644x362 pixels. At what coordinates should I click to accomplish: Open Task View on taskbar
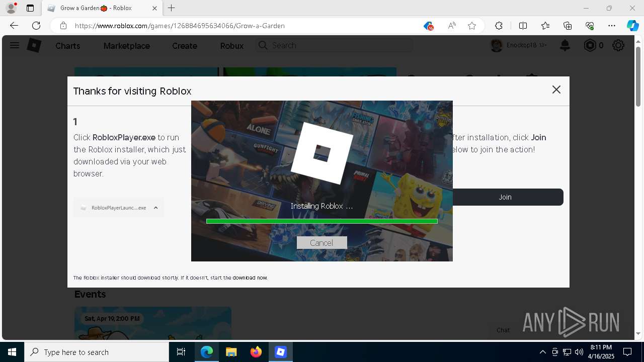pos(181,352)
